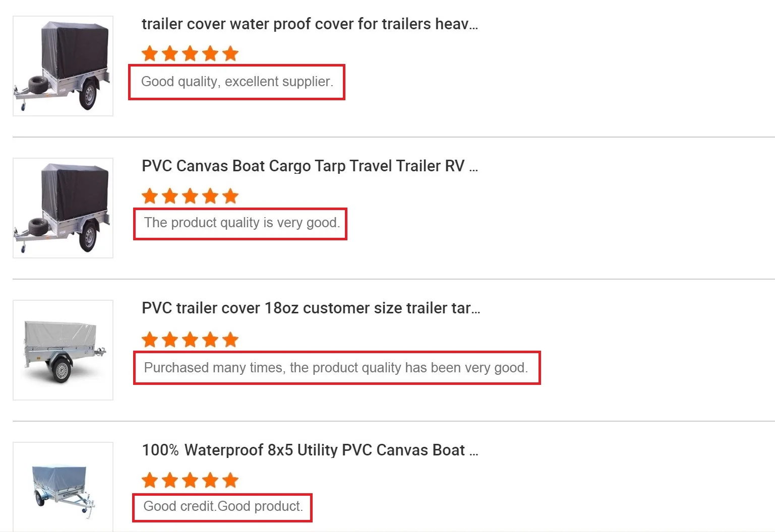Click first star under 100% Waterproof 8x5 Utility

(x=150, y=480)
